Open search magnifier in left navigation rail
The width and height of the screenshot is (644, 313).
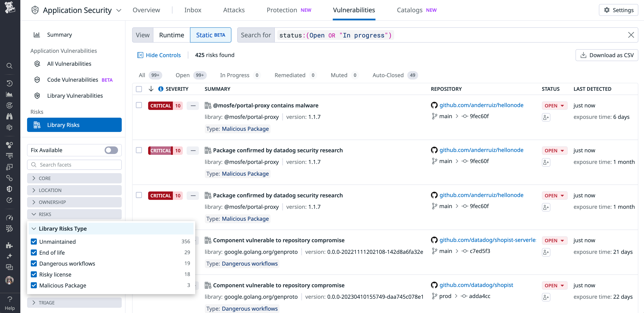tap(9, 66)
